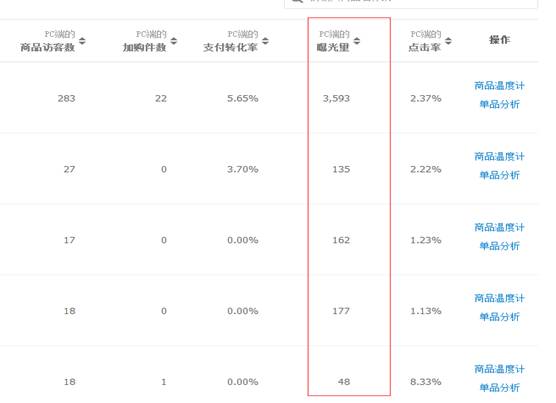The height and width of the screenshot is (403, 556).
Task: Select the 3,593 exposure value cell
Action: pyautogui.click(x=336, y=98)
